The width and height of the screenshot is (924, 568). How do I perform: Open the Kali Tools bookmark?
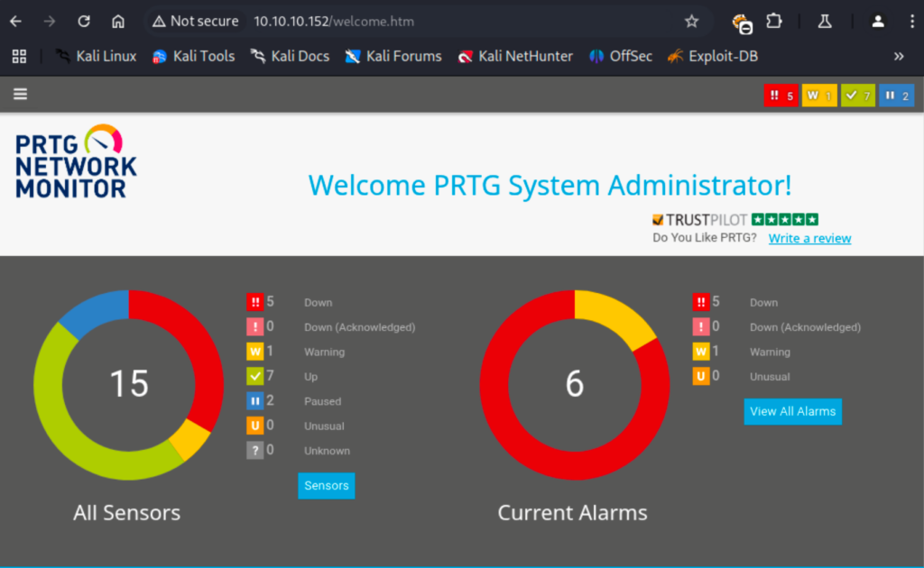coord(193,57)
